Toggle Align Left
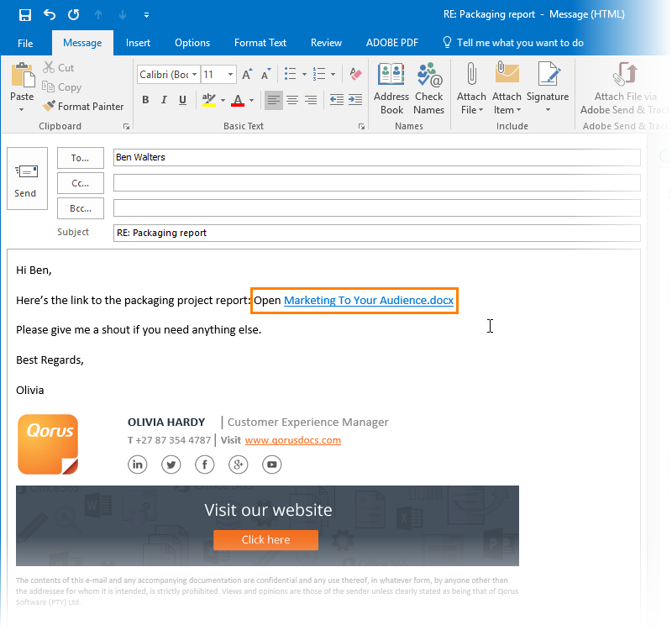672x630 pixels. pyautogui.click(x=274, y=100)
